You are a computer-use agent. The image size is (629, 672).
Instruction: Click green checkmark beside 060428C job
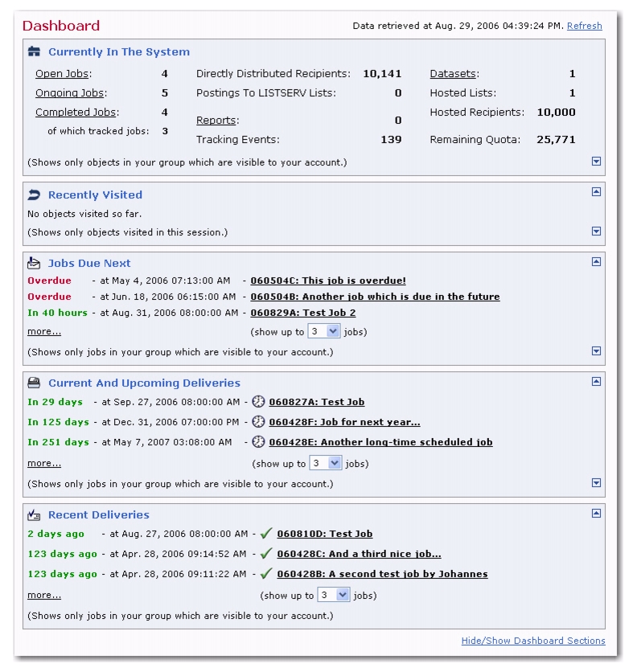point(266,554)
